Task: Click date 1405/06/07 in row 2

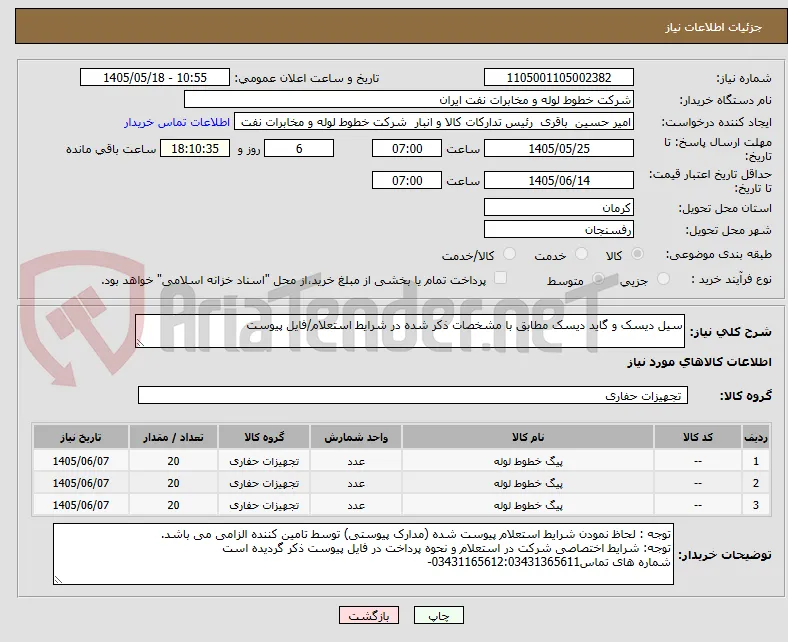Action: (x=81, y=483)
